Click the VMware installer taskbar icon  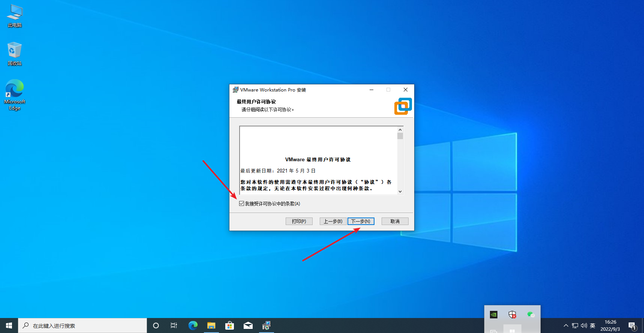tap(266, 325)
